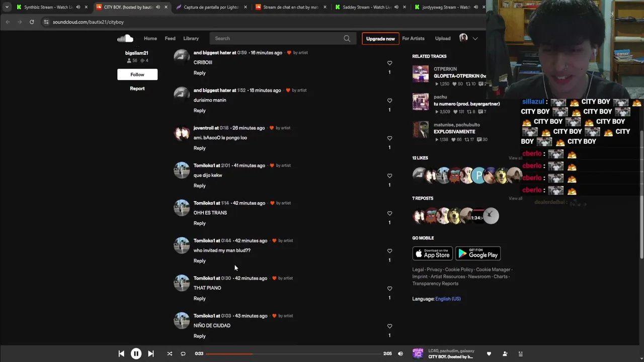Switch to the Saddey Stream tab

[370, 7]
